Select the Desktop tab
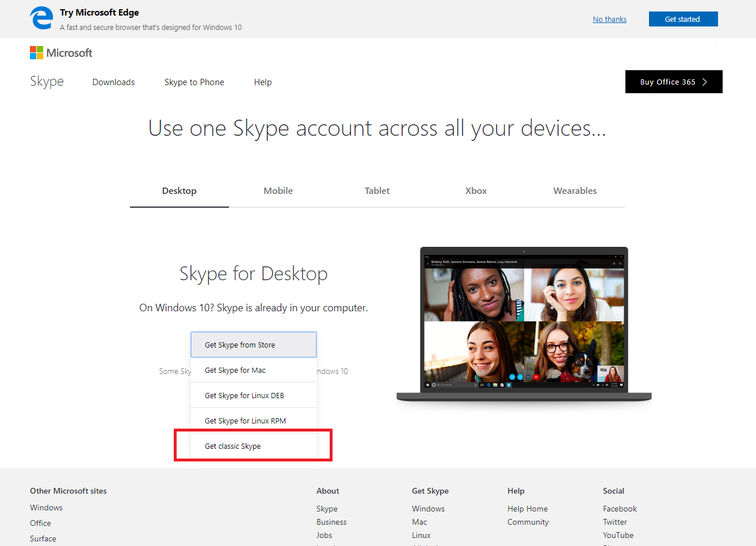The height and width of the screenshot is (546, 756). [180, 191]
